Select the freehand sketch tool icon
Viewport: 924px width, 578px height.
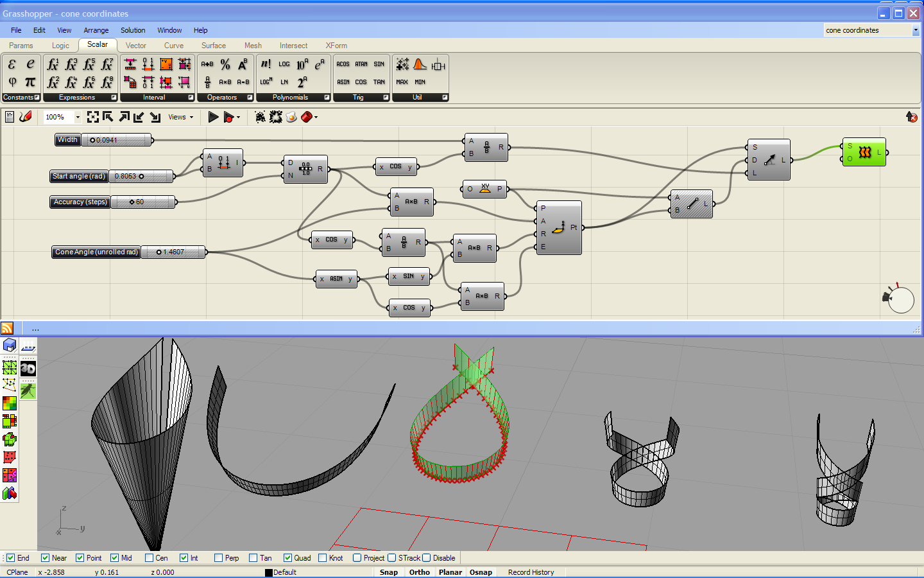point(26,117)
